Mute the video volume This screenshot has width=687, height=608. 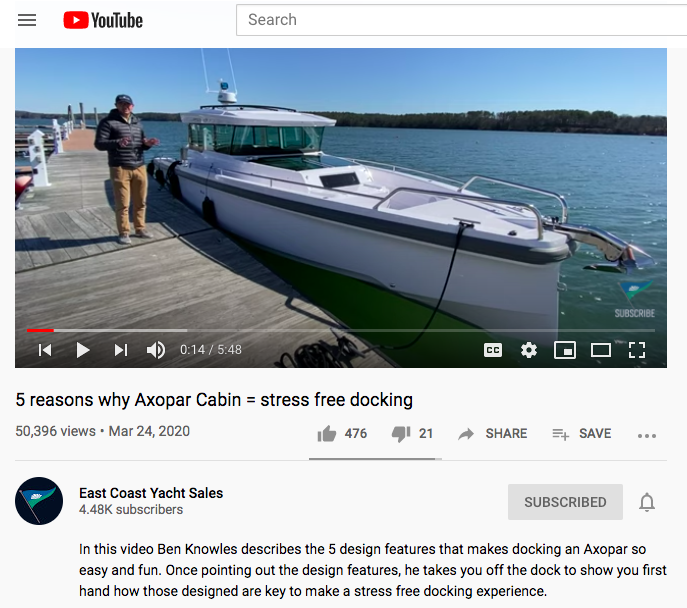(156, 350)
